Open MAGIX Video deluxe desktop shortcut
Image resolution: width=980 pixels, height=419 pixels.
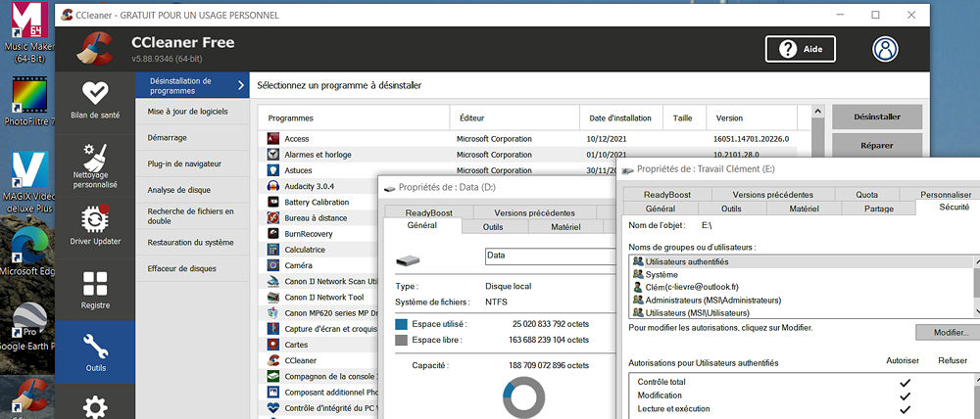27,182
